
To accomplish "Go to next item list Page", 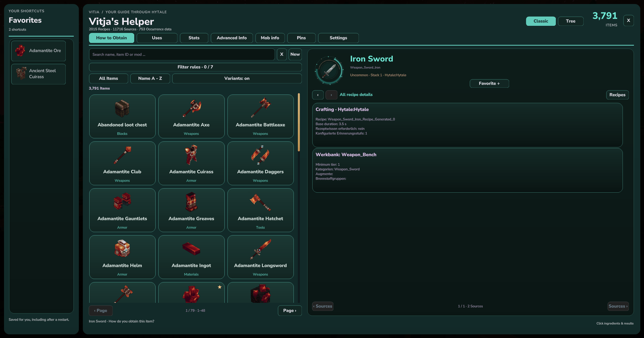I will click(x=290, y=311).
